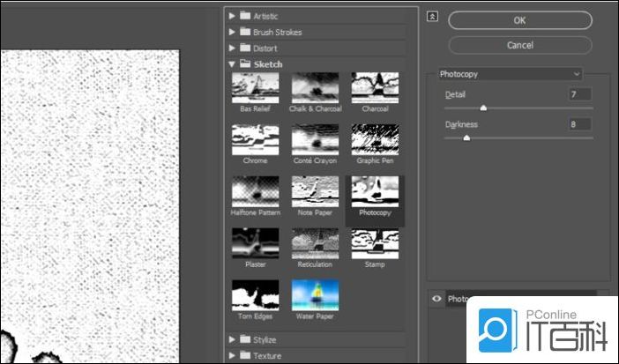Open the Photocopy filter type dropdown
The width and height of the screenshot is (619, 364).
click(510, 74)
